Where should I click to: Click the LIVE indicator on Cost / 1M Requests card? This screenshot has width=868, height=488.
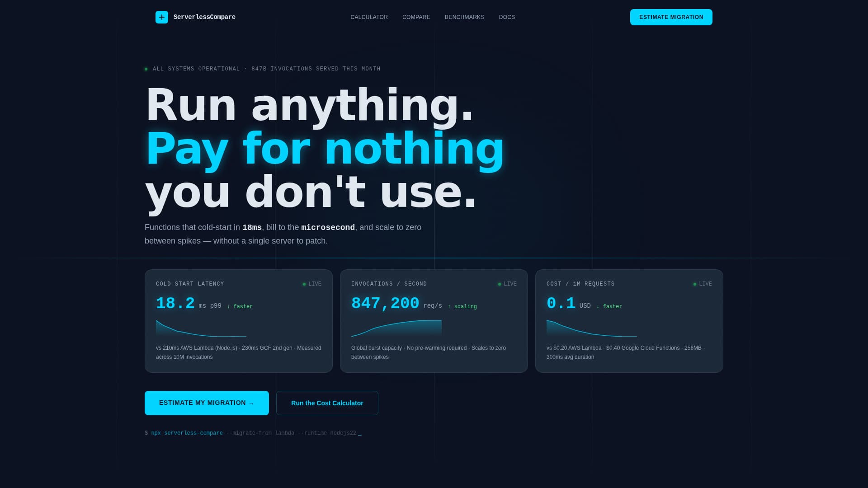click(x=703, y=284)
